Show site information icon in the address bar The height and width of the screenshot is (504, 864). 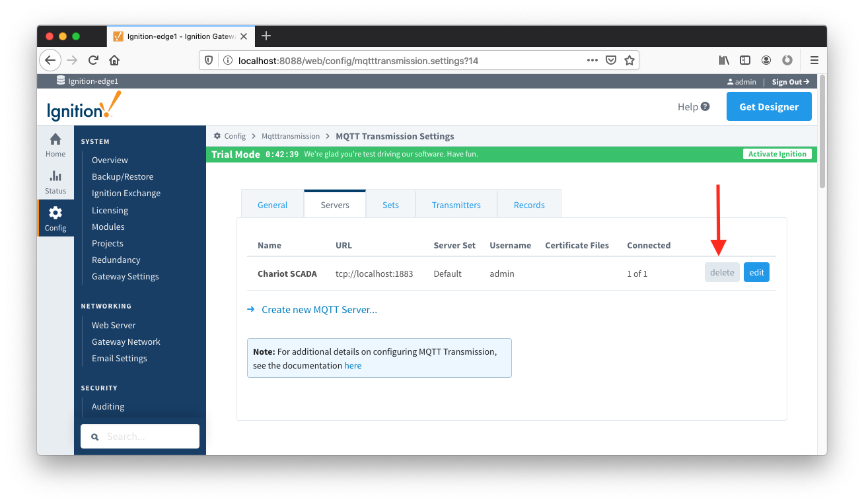point(228,60)
